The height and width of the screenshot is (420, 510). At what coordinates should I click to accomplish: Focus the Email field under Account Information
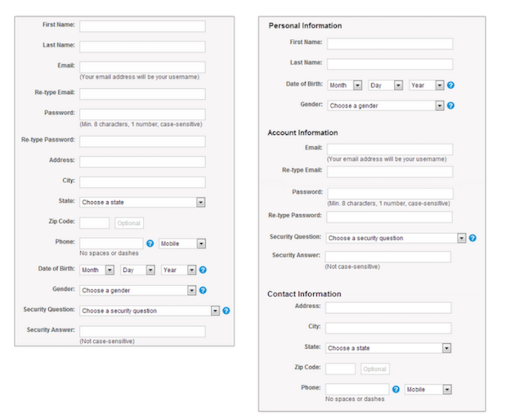click(390, 149)
